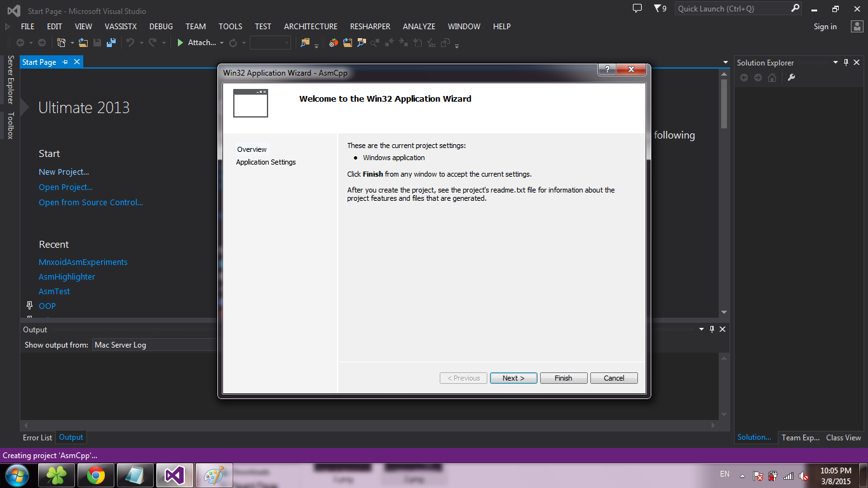This screenshot has height=488, width=868.
Task: Show hidden system tray icons
Action: pyautogui.click(x=742, y=475)
